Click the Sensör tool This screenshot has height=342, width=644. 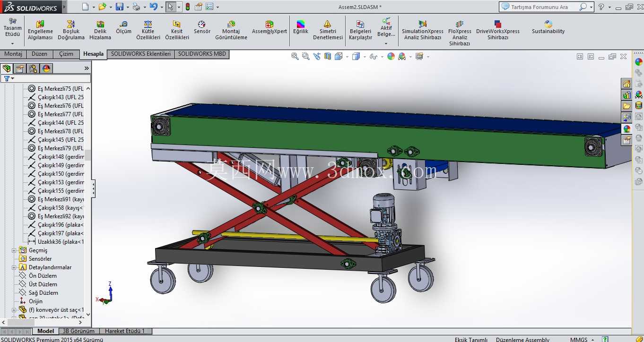tap(202, 27)
